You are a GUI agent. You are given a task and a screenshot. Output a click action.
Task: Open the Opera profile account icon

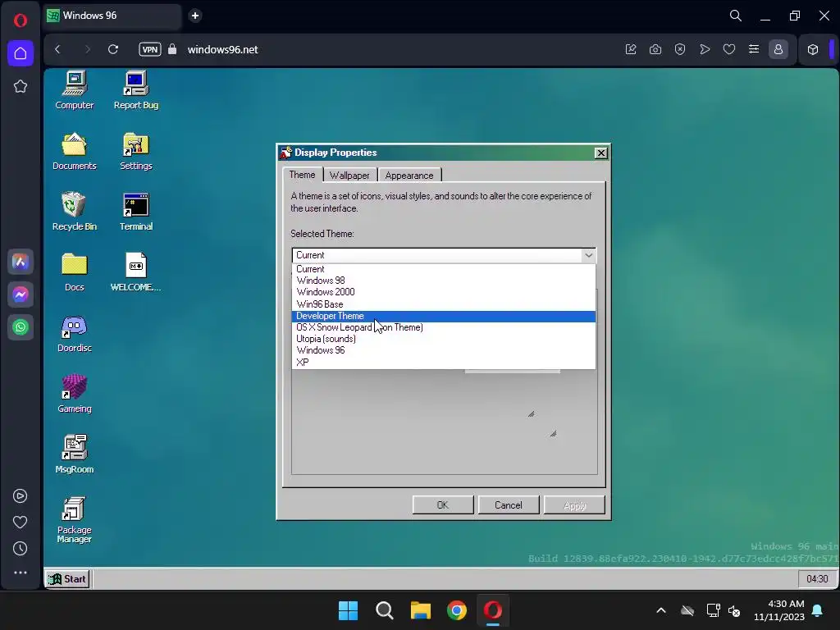(778, 49)
